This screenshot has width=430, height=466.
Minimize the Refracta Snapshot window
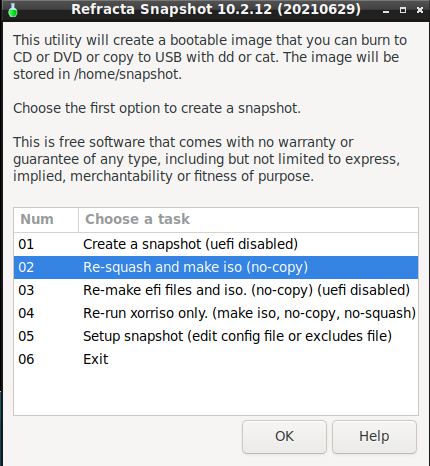[386, 11]
